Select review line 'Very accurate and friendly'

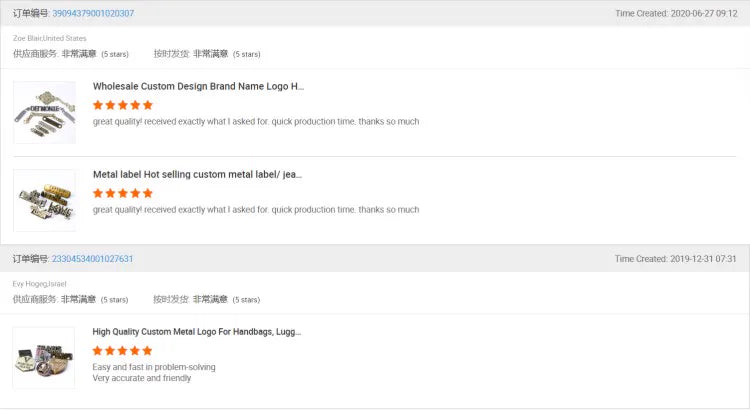click(x=142, y=378)
